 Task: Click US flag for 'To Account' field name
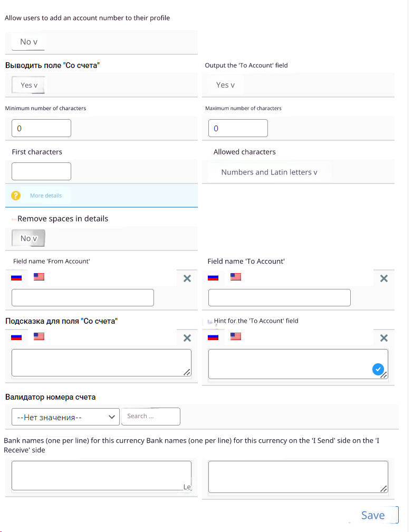(236, 277)
